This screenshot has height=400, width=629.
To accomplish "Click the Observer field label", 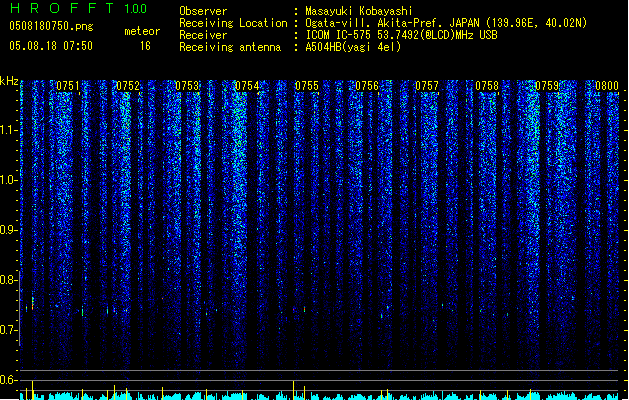I will pyautogui.click(x=203, y=11).
